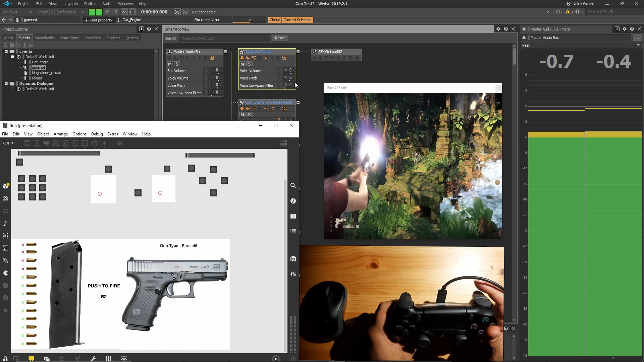This screenshot has width=644, height=362.
Task: Open the Profiler menu in Wwise
Action: (x=90, y=4)
